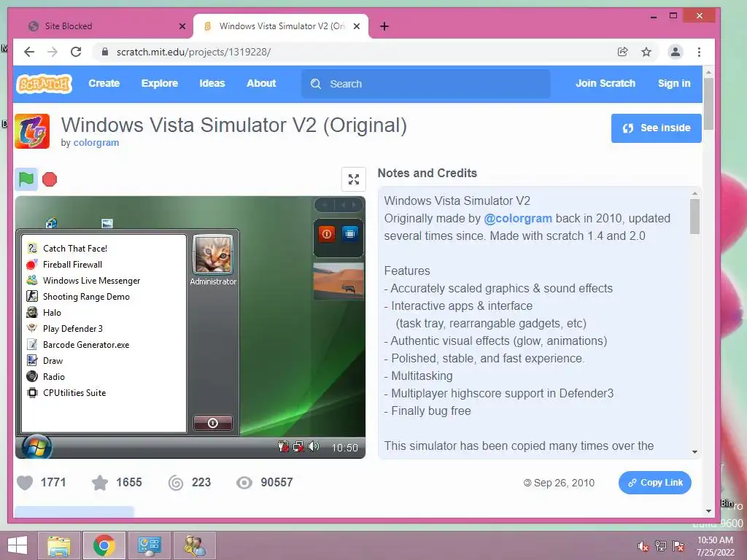Click the simulator volume speaker tray icon
The width and height of the screenshot is (747, 560).
(x=314, y=446)
